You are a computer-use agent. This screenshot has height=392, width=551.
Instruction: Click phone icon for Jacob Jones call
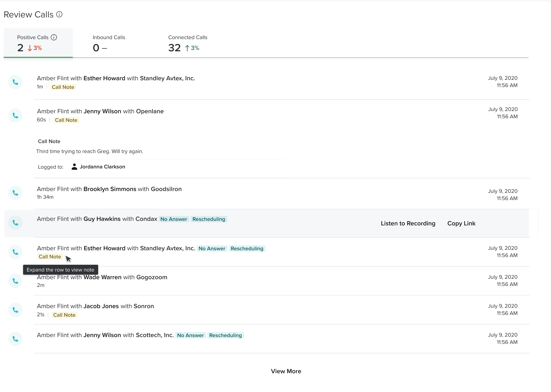(15, 310)
